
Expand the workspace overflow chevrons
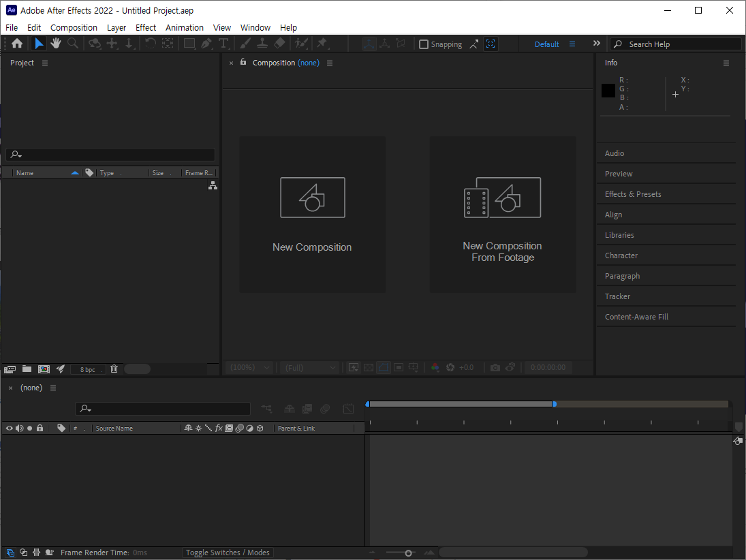pyautogui.click(x=597, y=44)
